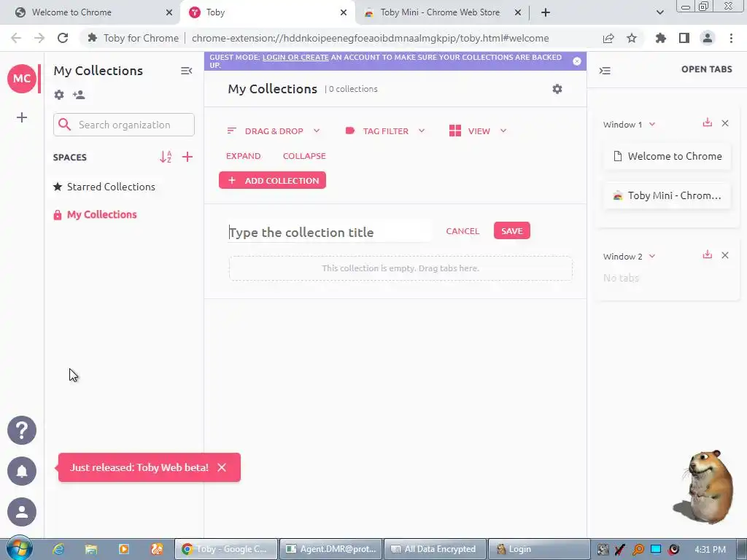Viewport: 747px width, 560px height.
Task: Click the collection title input field
Action: pyautogui.click(x=329, y=233)
